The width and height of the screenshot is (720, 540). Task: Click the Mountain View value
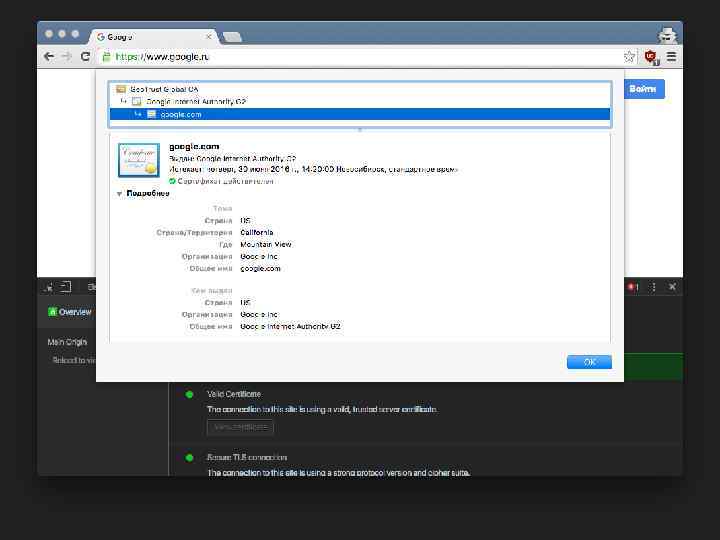click(266, 244)
